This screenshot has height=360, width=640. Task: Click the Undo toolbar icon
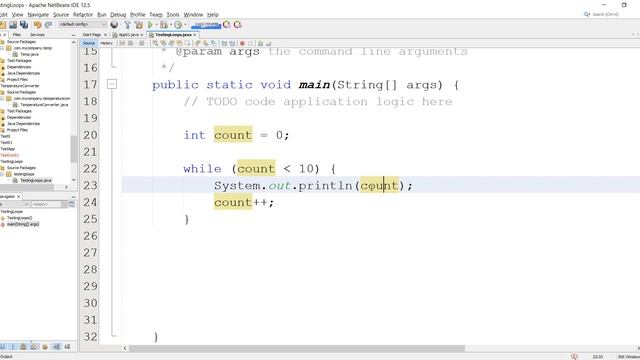tap(38, 25)
